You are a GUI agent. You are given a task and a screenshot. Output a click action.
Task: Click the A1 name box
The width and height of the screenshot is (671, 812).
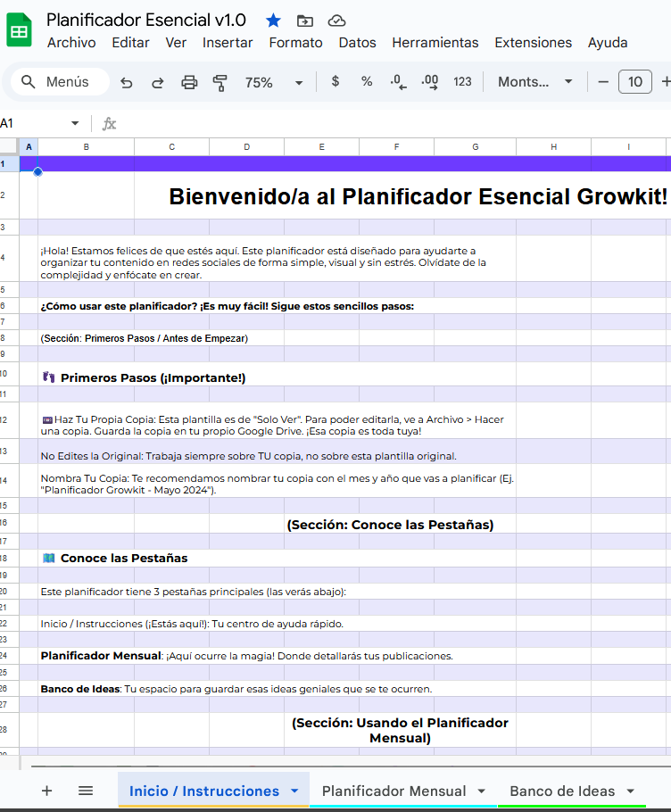coord(32,123)
